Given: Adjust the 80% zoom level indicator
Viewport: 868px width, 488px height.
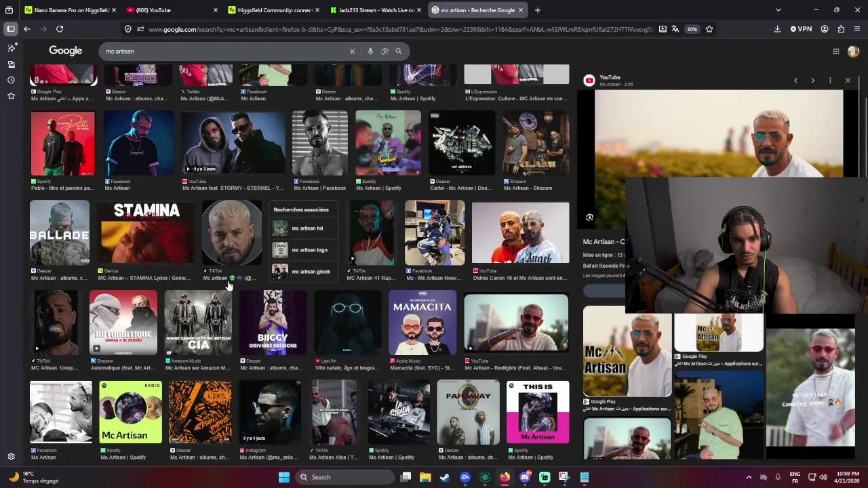Looking at the screenshot, I should (x=692, y=29).
